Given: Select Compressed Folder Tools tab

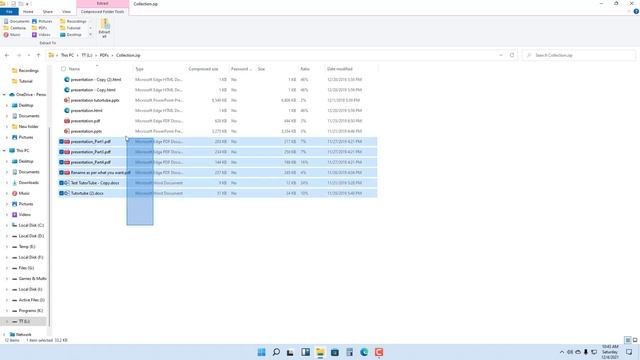Looking at the screenshot, I should click(102, 11).
